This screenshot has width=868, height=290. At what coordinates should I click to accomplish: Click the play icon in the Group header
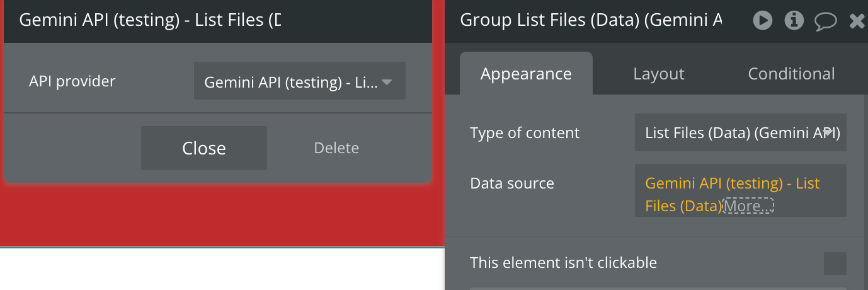point(763,21)
